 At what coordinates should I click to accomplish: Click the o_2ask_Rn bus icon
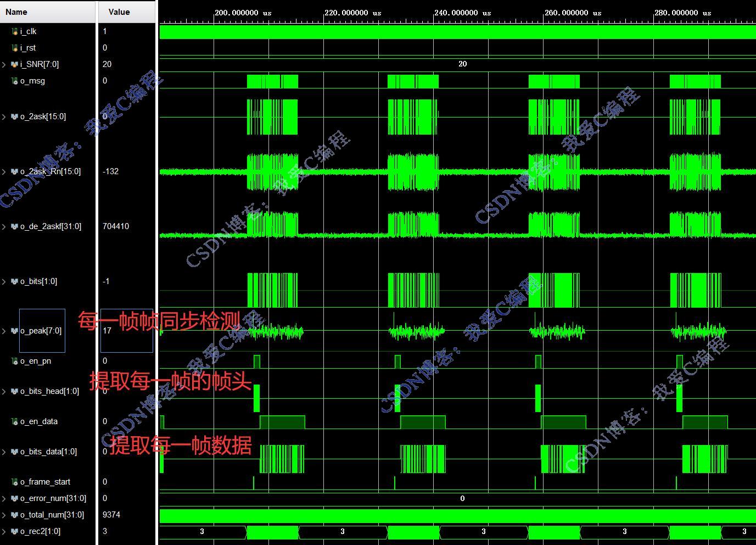(15, 171)
